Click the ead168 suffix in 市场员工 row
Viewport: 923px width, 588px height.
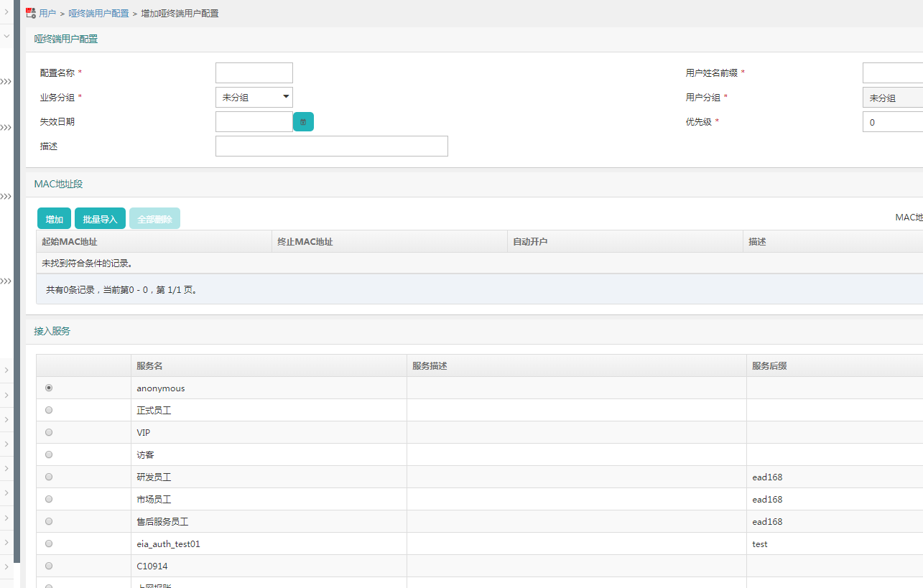point(767,500)
